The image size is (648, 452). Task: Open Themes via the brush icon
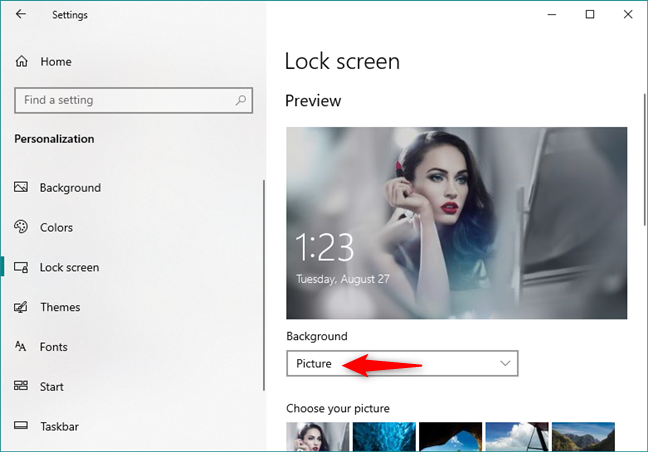click(21, 308)
